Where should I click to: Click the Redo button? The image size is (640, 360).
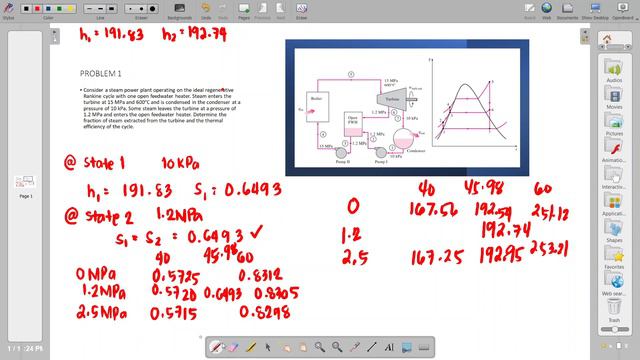pos(222,11)
